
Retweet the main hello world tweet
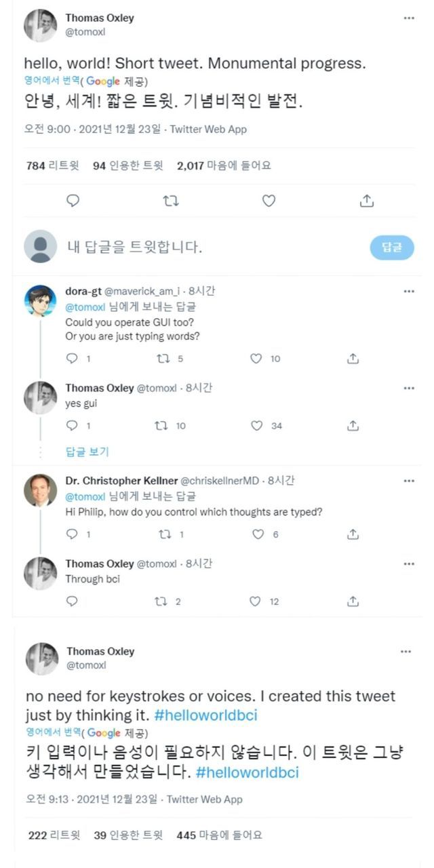point(172,201)
